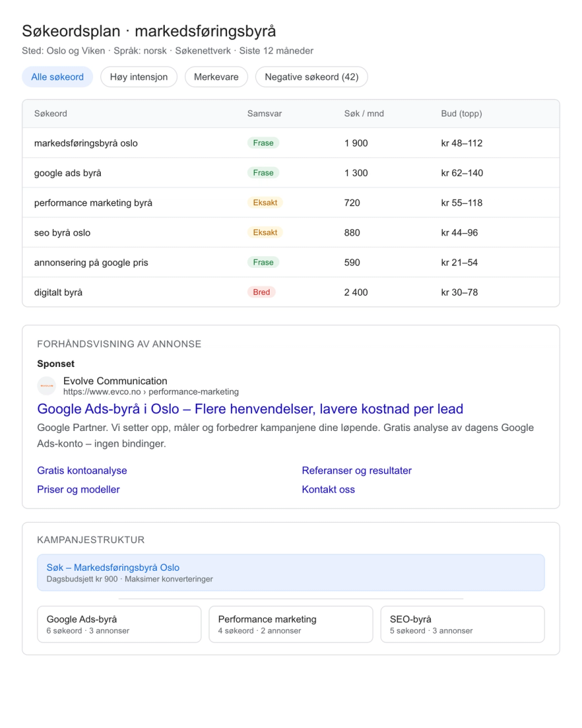Click the evco.no performance-marketing URL
This screenshot has height=728, width=582.
tap(151, 392)
